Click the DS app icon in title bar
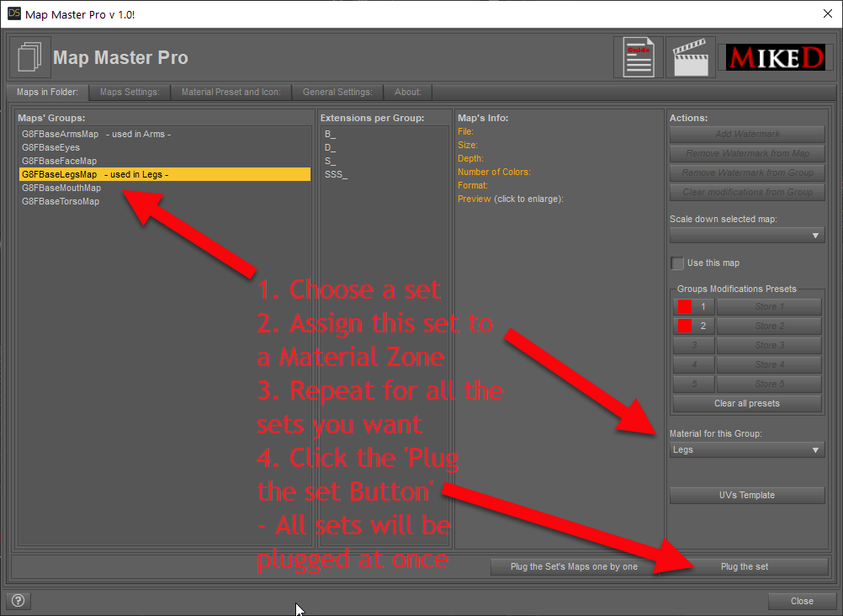 coord(14,13)
